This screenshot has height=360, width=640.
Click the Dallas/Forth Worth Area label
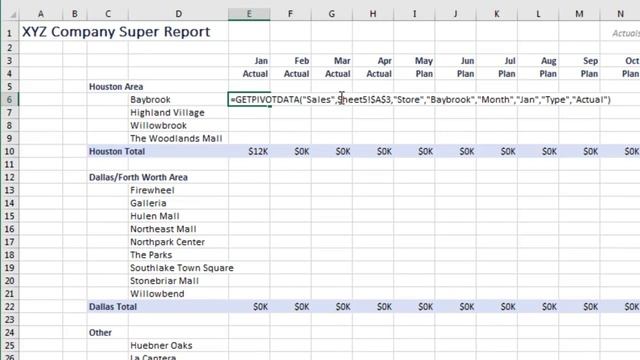point(138,177)
